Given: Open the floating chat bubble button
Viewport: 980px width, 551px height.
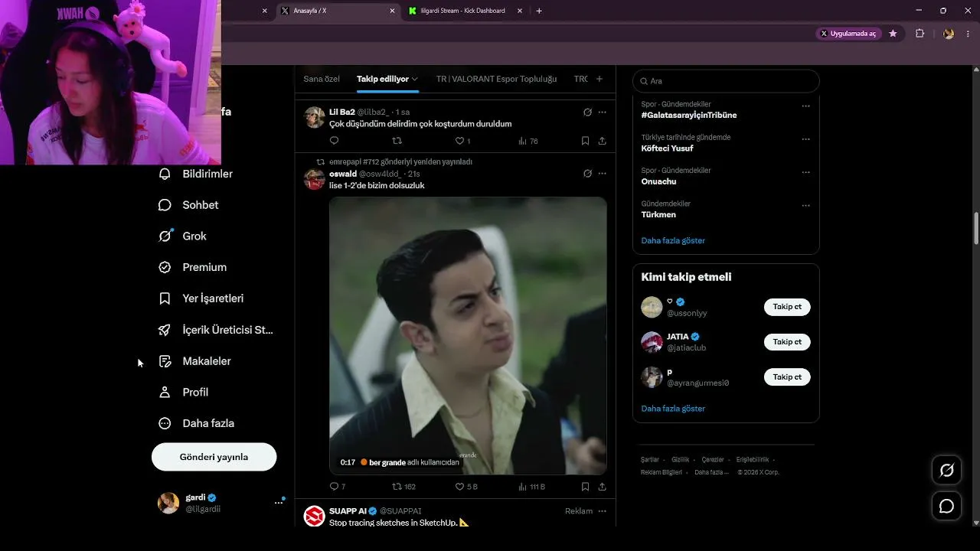Looking at the screenshot, I should pyautogui.click(x=947, y=507).
